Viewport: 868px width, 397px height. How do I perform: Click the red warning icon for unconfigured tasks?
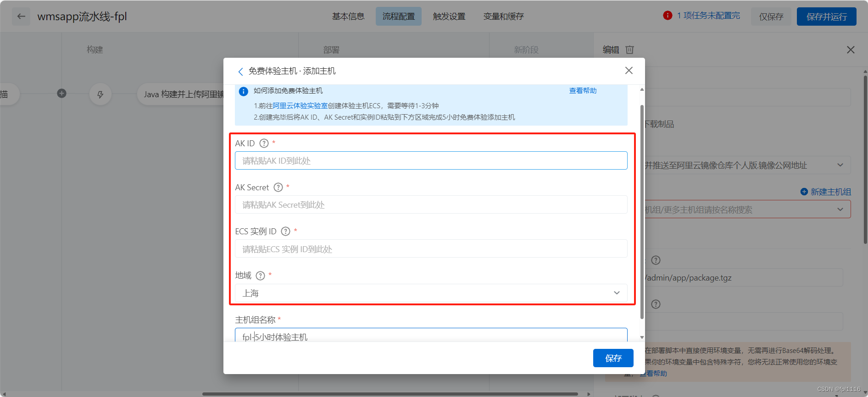tap(668, 16)
